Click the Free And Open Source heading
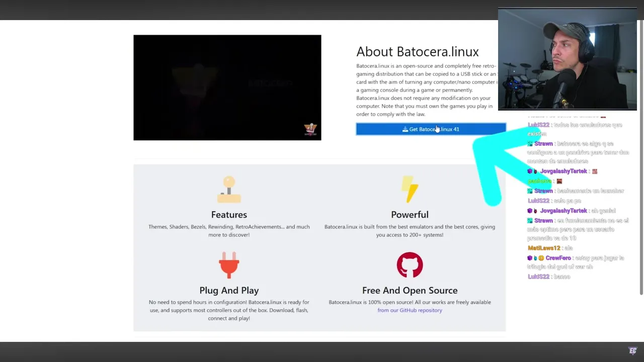644x362 pixels. tap(410, 291)
